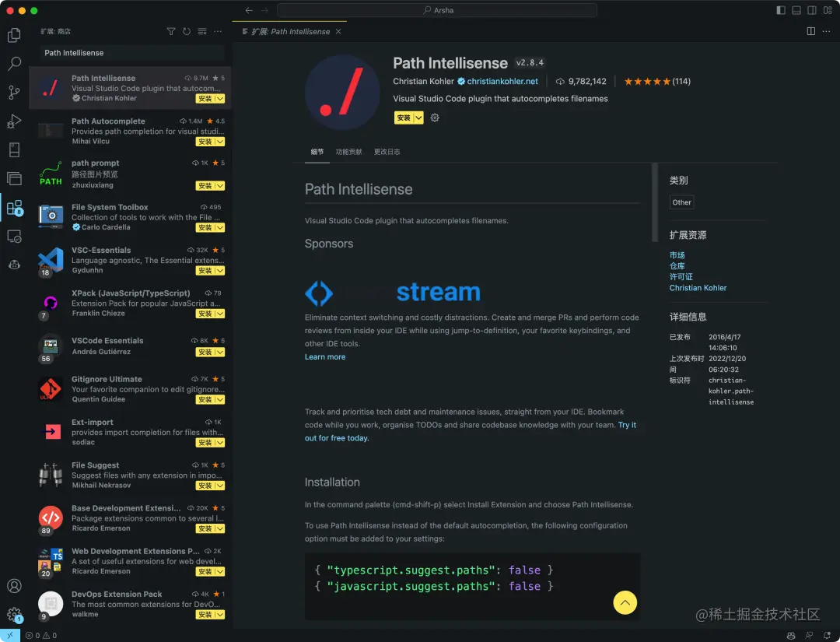This screenshot has width=840, height=642.
Task: Toggle bottom panel layout icon
Action: tap(796, 10)
